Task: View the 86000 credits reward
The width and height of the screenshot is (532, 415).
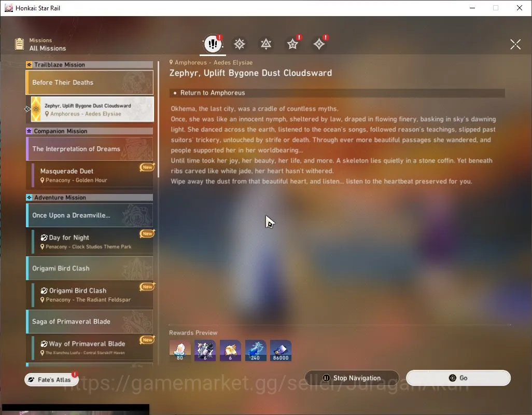Action: pyautogui.click(x=281, y=350)
